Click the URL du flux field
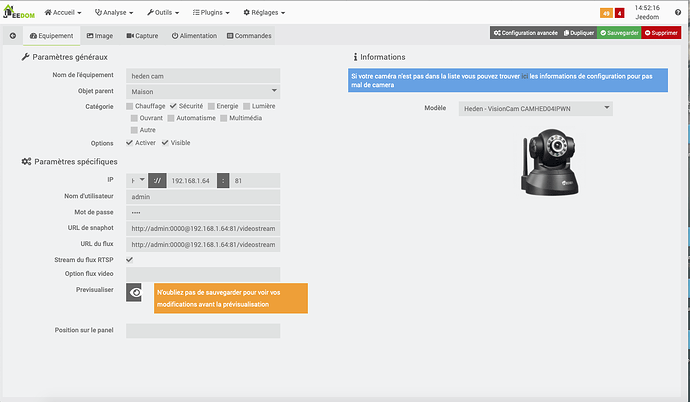 coord(203,244)
